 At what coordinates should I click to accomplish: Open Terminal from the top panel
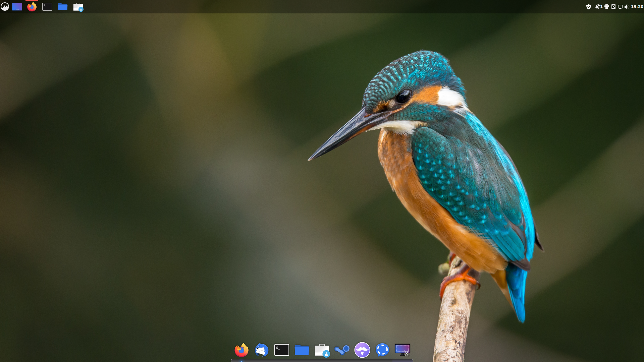(x=47, y=7)
